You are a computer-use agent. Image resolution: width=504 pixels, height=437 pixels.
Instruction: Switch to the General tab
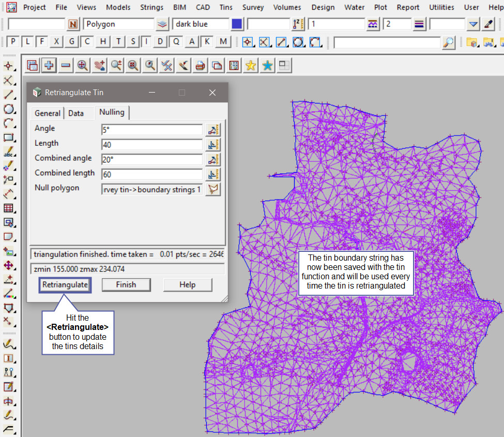point(48,113)
